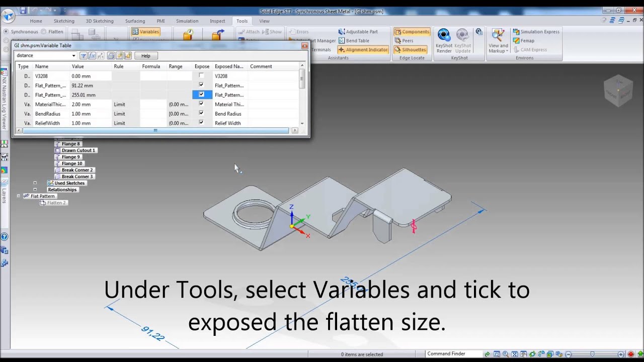The height and width of the screenshot is (362, 644).
Task: Open Simulation Express
Action: (x=536, y=32)
